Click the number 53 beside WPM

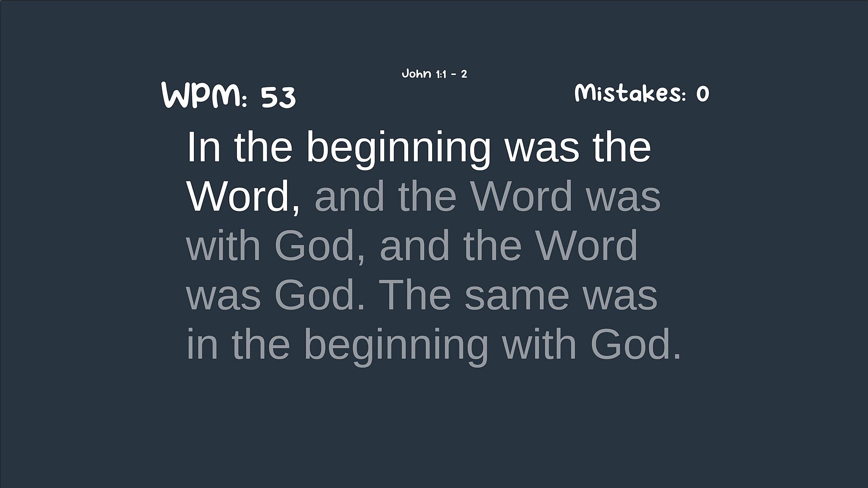click(278, 97)
